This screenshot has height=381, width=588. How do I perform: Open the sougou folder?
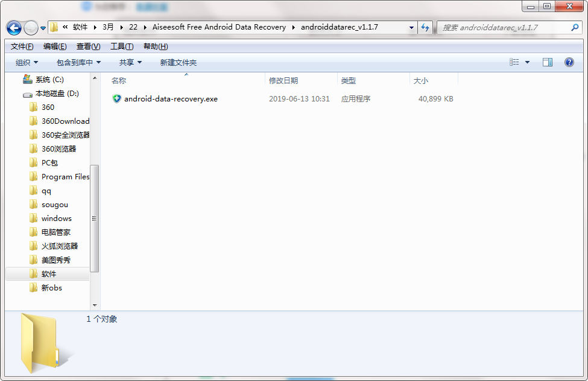(55, 205)
